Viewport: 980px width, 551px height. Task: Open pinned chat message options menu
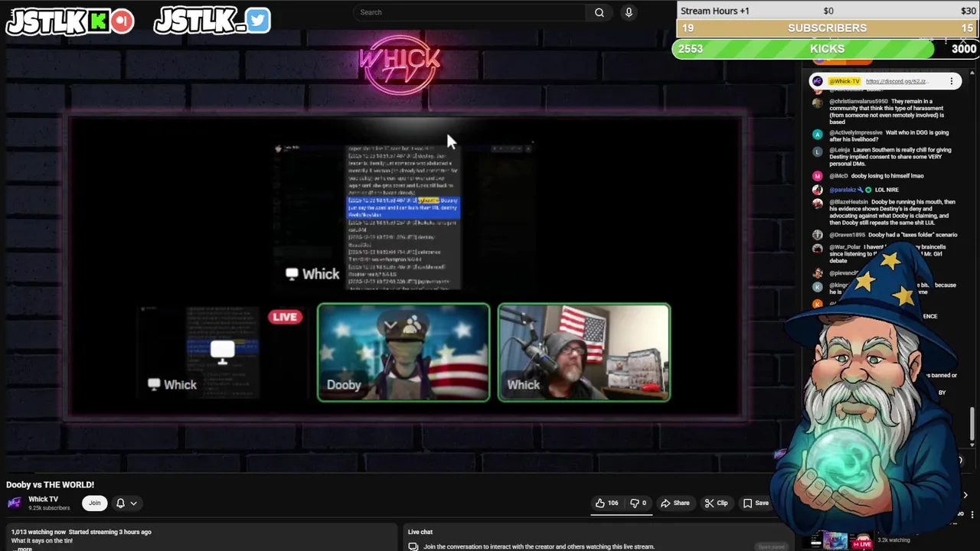coord(952,81)
